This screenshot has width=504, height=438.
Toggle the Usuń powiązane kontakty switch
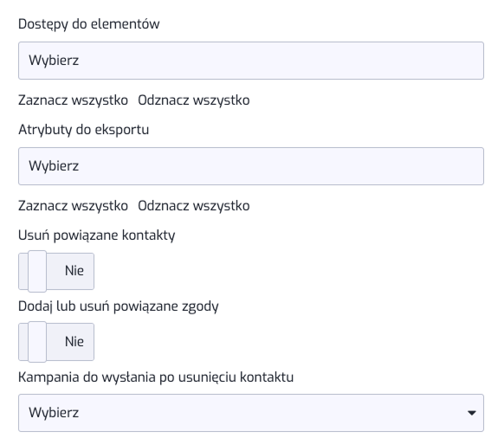pyautogui.click(x=56, y=271)
